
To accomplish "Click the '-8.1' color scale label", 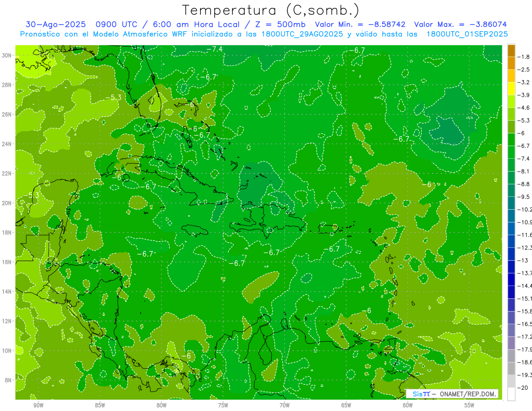I will click(x=524, y=171).
